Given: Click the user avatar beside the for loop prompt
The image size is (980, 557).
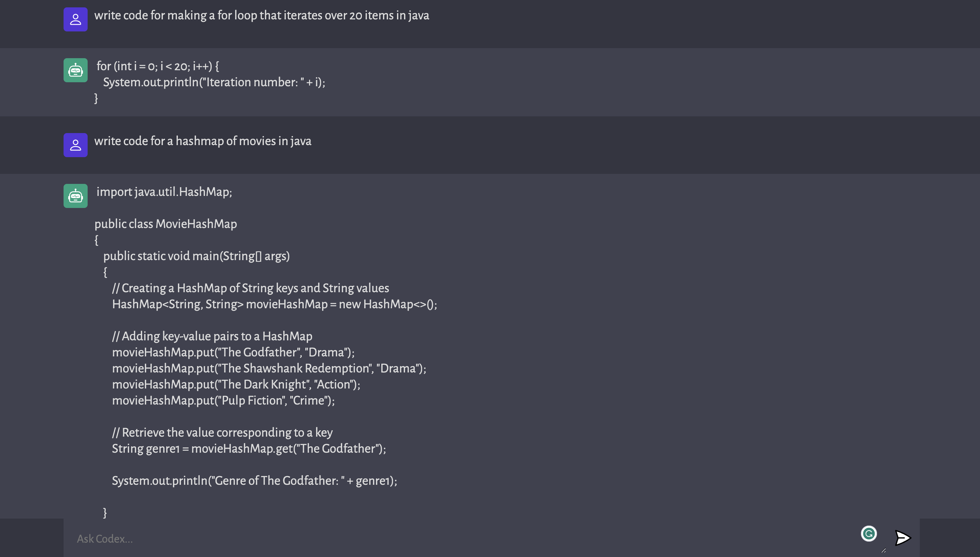Looking at the screenshot, I should tap(75, 19).
